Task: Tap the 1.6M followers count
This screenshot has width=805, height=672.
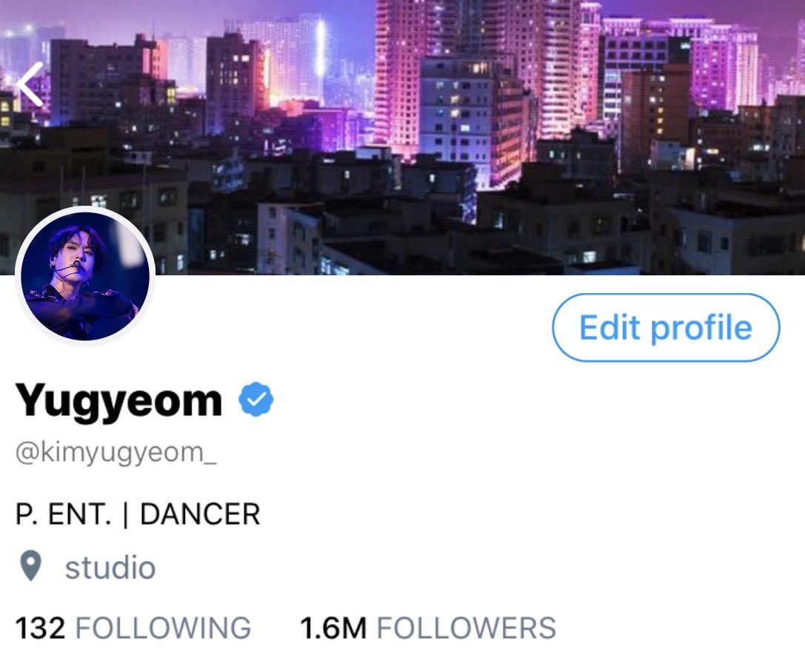Action: pyautogui.click(x=333, y=628)
